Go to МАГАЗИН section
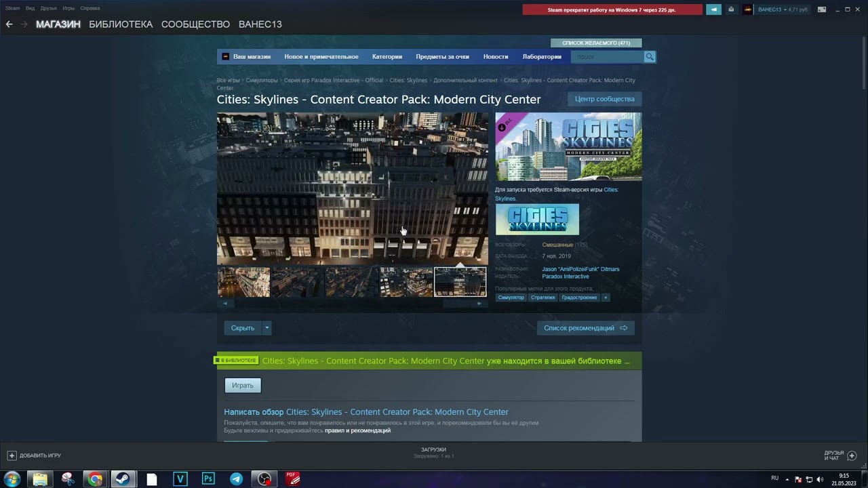This screenshot has width=868, height=488. [x=58, y=24]
